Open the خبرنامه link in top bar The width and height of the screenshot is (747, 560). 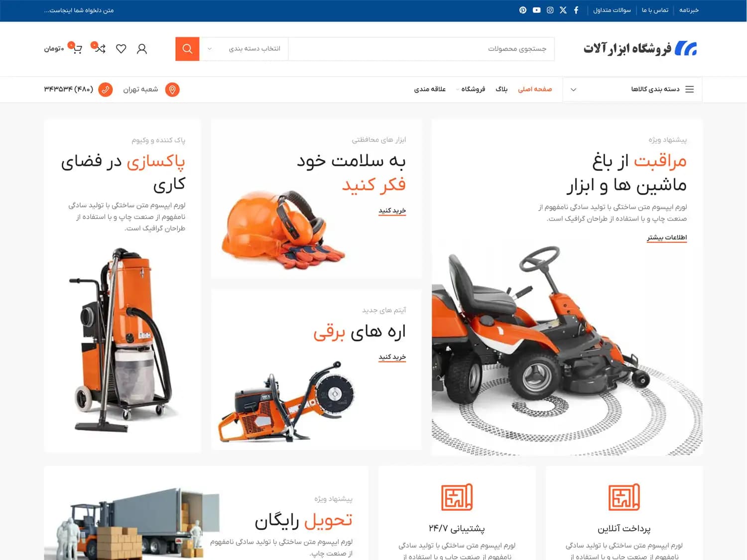click(x=689, y=10)
